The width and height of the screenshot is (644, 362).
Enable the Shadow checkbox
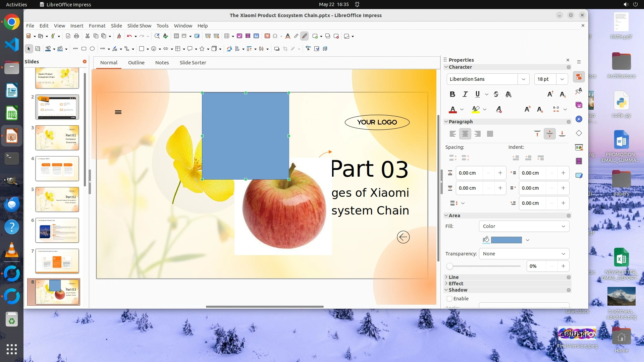[x=449, y=299]
